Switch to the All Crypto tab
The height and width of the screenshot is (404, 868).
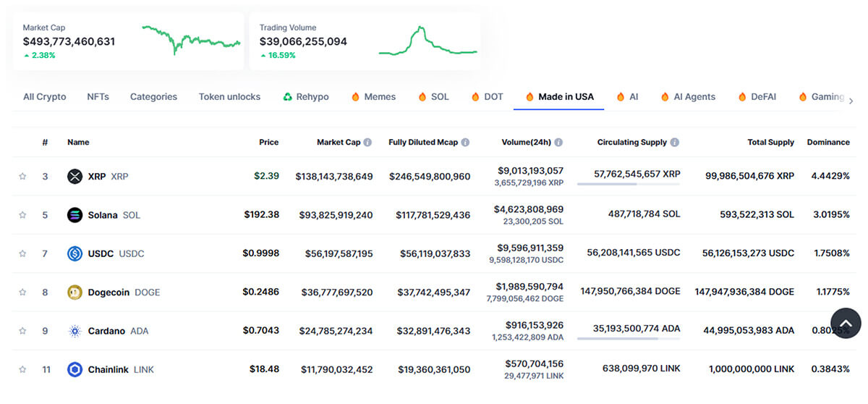(44, 97)
